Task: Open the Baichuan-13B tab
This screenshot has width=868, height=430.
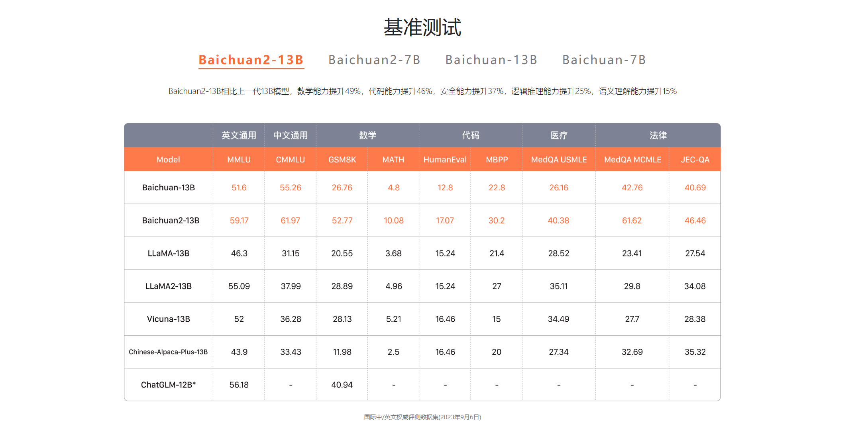Action: pos(491,60)
